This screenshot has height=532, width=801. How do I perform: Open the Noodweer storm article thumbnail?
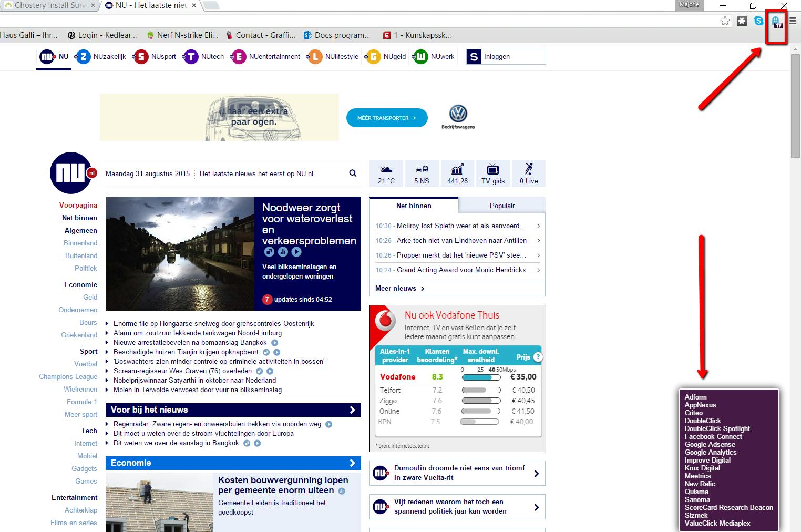pos(180,253)
